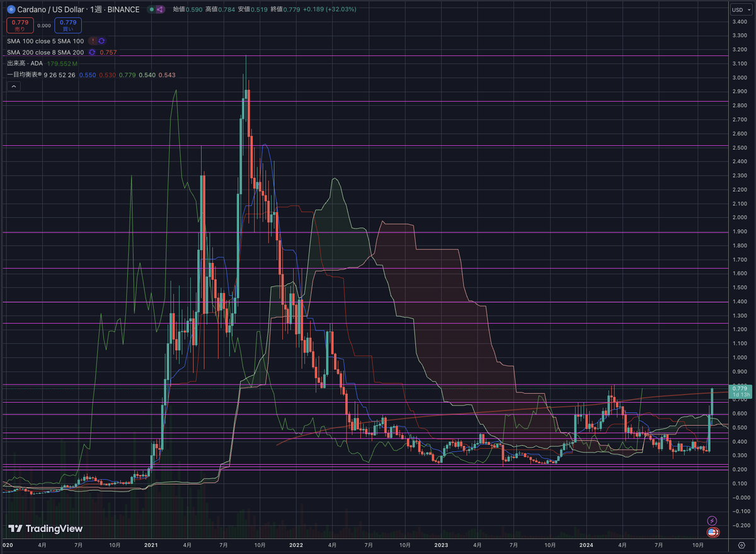The image size is (756, 554).
Task: Click the 2022 label on time axis
Action: [x=296, y=544]
